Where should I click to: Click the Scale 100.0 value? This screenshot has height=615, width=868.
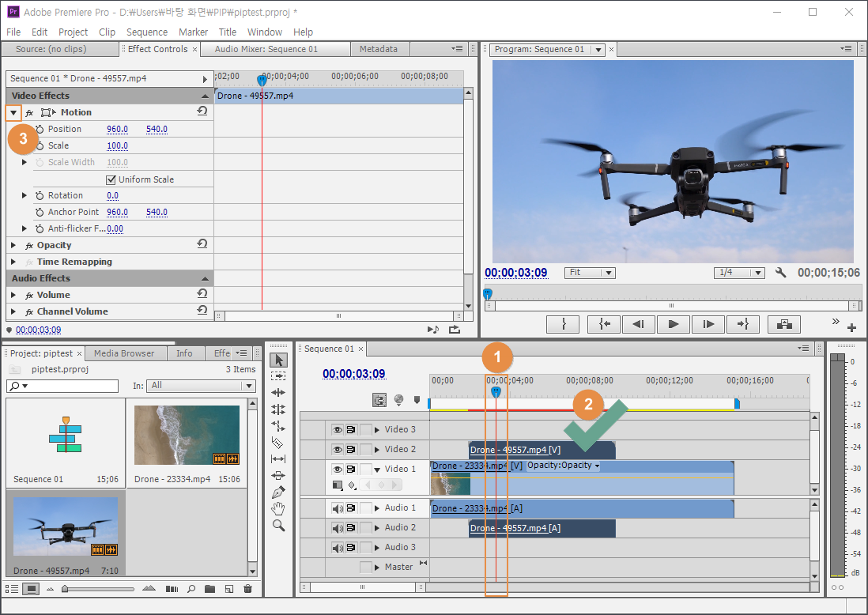point(117,145)
